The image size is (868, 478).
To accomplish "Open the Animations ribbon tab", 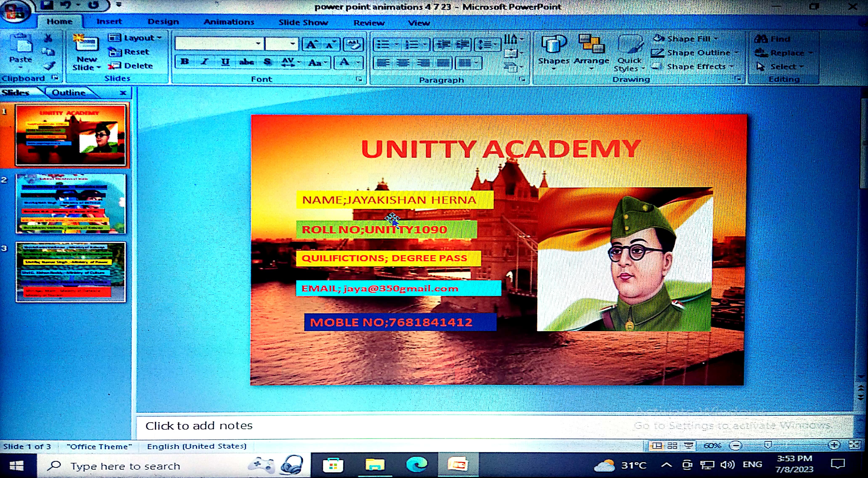I will point(229,22).
